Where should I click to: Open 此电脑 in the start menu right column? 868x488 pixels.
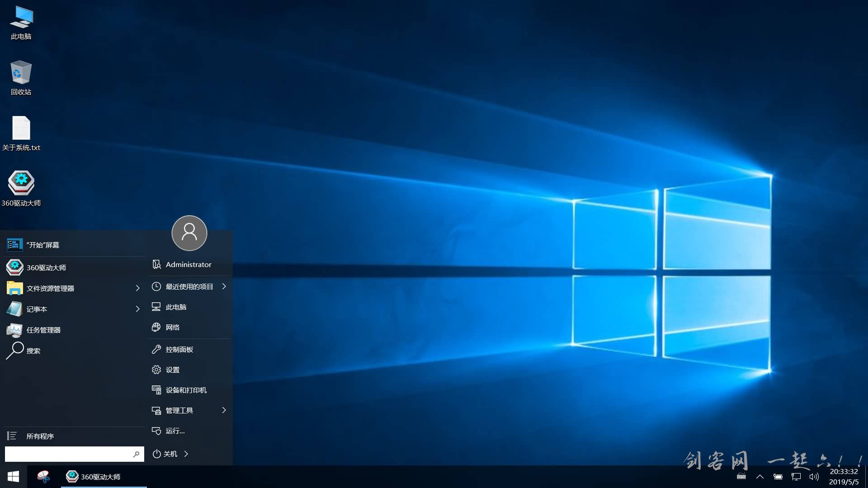pyautogui.click(x=189, y=307)
